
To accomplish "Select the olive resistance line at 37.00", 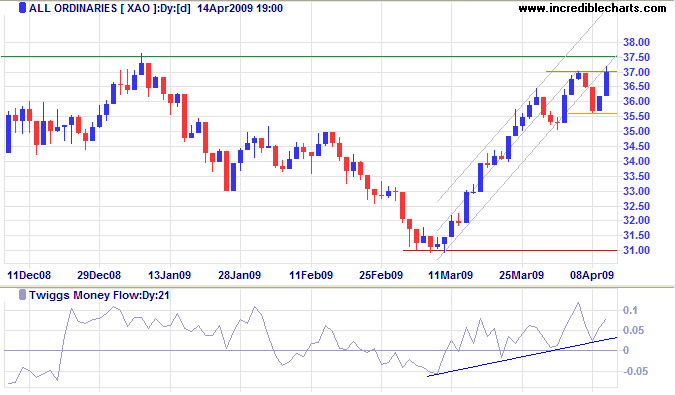I will coord(581,71).
